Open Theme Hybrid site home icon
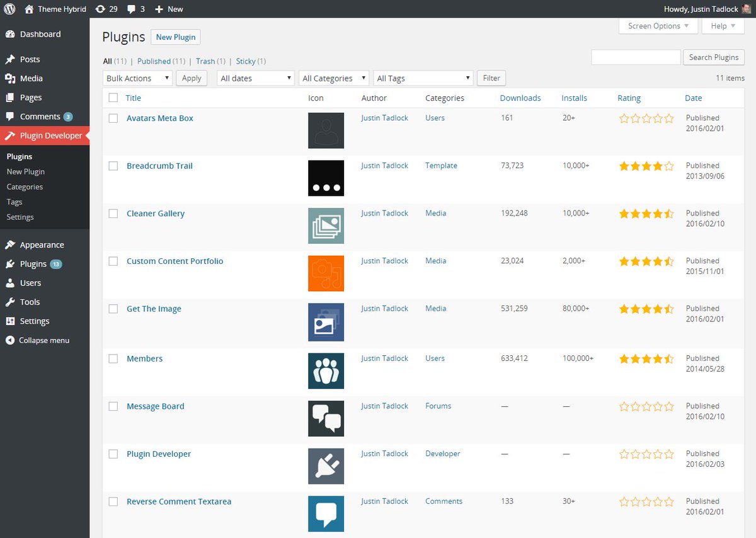The image size is (756, 538). (30, 9)
